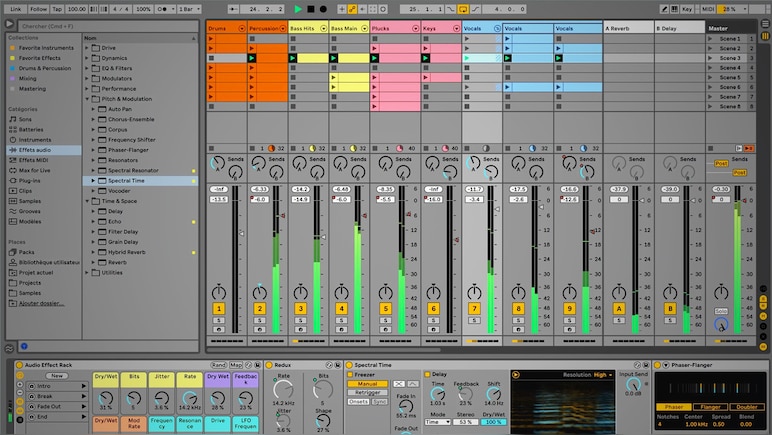Mute track 5 using its activator
This screenshot has height=435, width=772.
tap(386, 309)
